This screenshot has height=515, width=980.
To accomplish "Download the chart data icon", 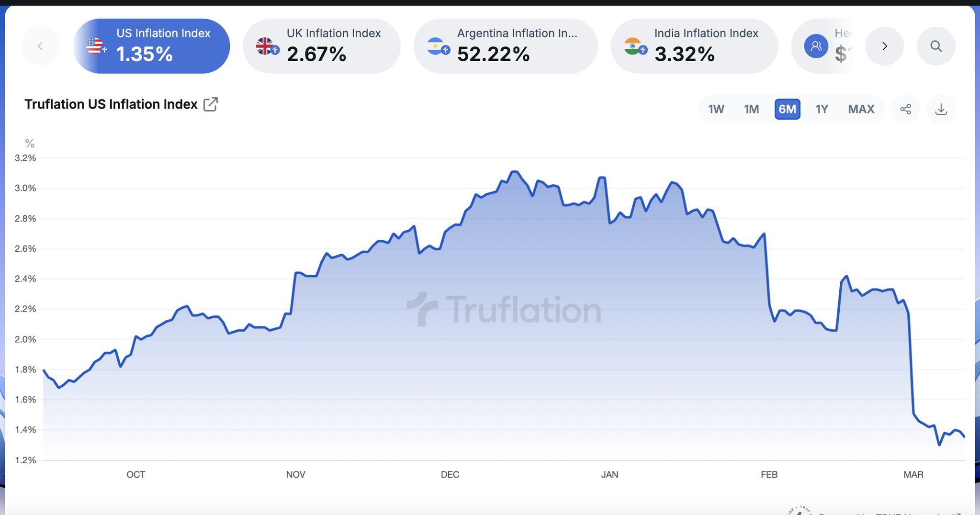I will (941, 109).
